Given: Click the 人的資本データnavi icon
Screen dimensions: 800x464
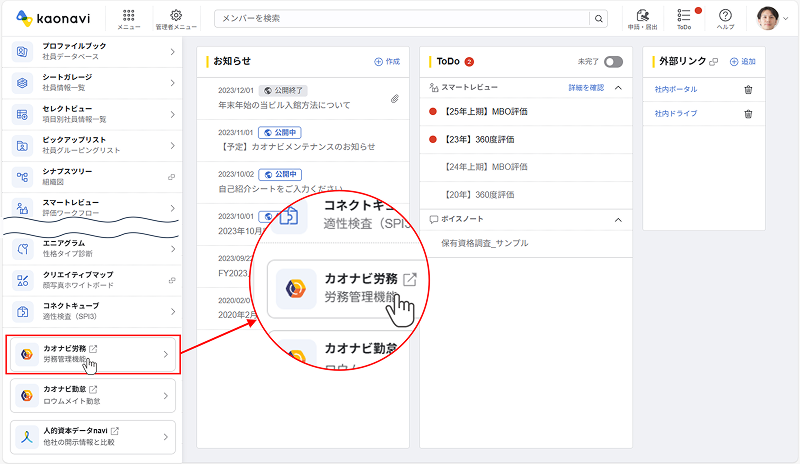Looking at the screenshot, I should [27, 436].
